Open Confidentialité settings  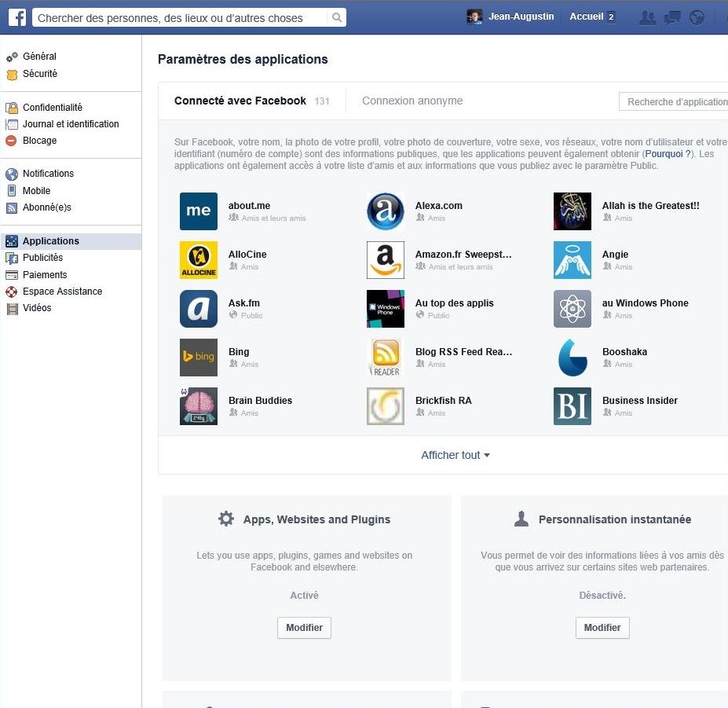click(53, 108)
